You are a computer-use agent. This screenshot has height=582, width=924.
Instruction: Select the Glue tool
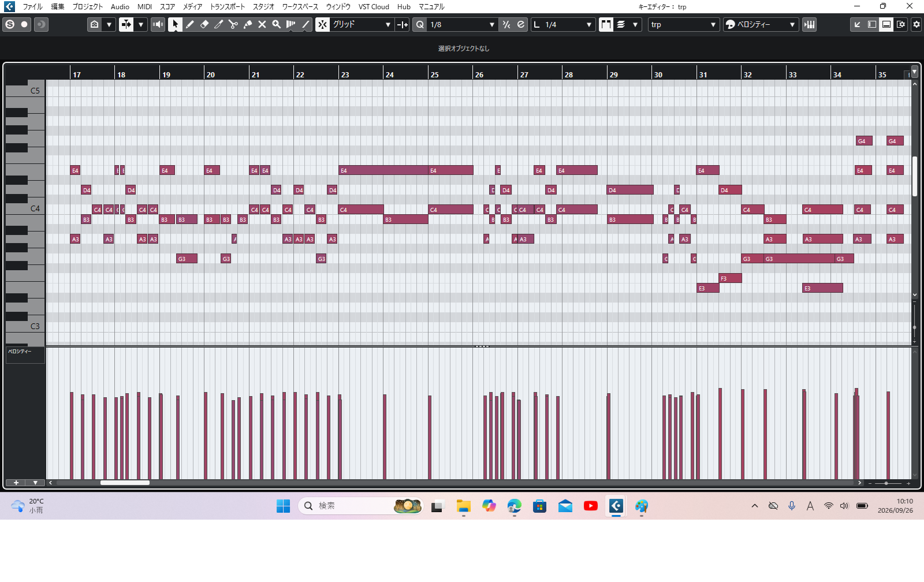coord(247,24)
